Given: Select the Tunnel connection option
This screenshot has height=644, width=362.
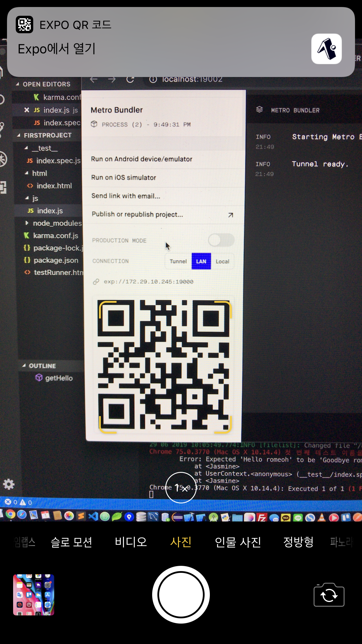Looking at the screenshot, I should coord(178,261).
